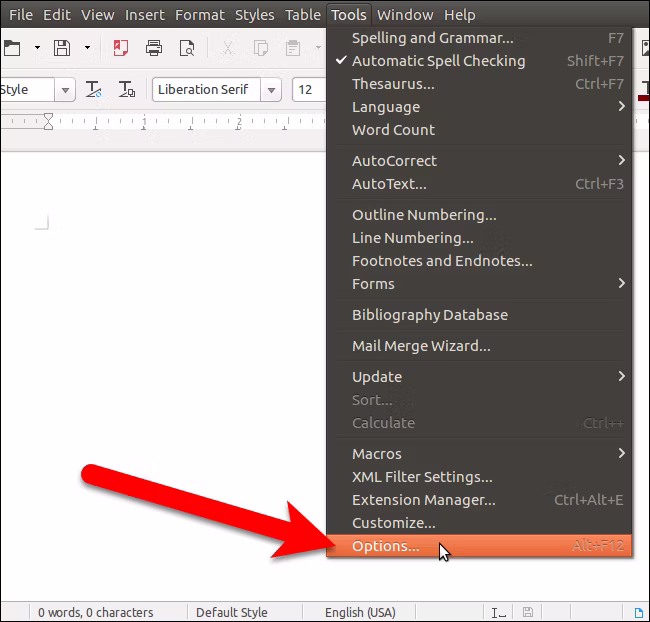Click the font size field showing 12

pyautogui.click(x=309, y=90)
